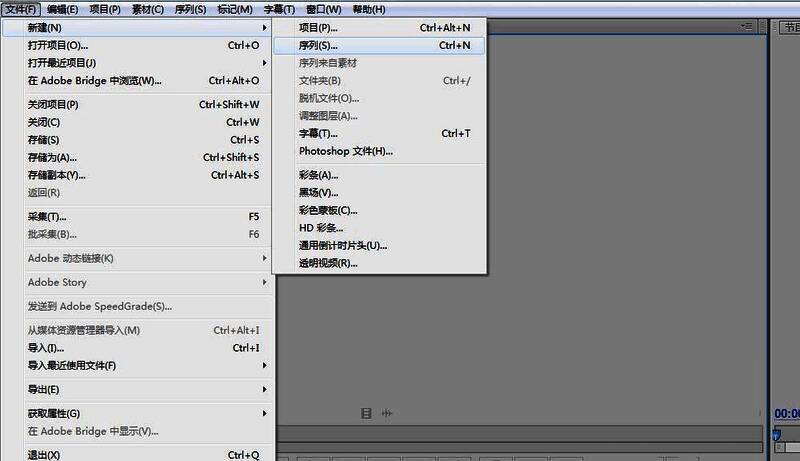Select Photoshop 文件 from the New submenu

pos(345,151)
